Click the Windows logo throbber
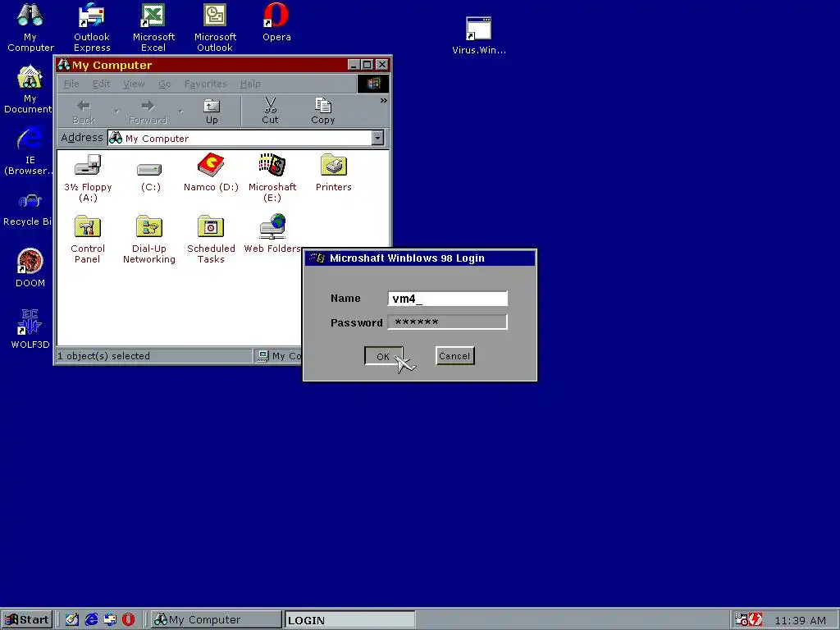 (373, 84)
